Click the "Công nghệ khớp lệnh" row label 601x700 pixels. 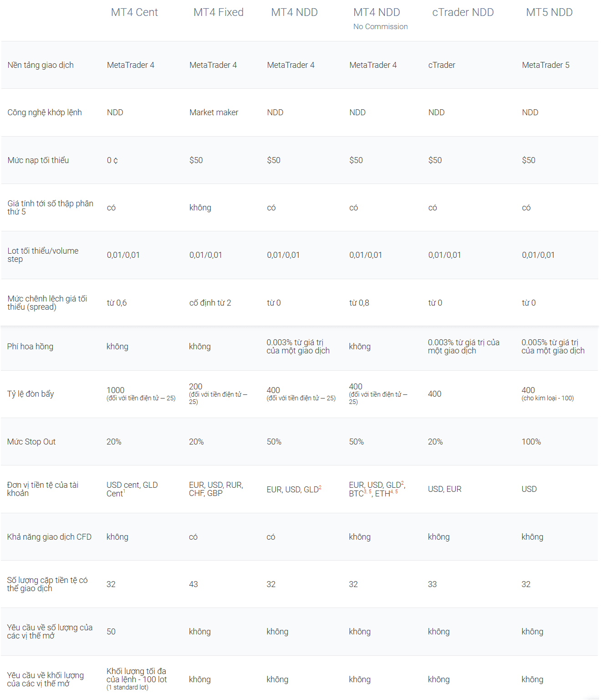click(x=45, y=112)
